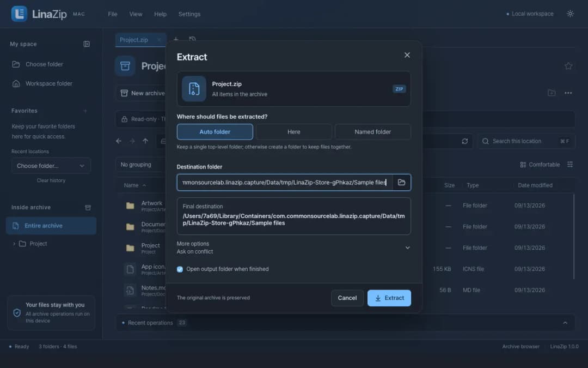Close the Extract dialog
This screenshot has width=588, height=368.
(407, 55)
